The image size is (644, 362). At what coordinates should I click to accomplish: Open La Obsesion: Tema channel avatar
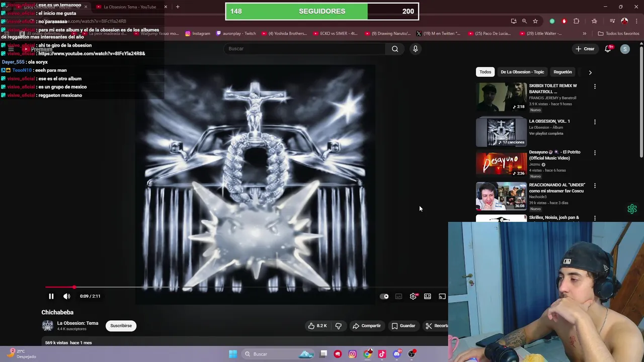[47, 326]
